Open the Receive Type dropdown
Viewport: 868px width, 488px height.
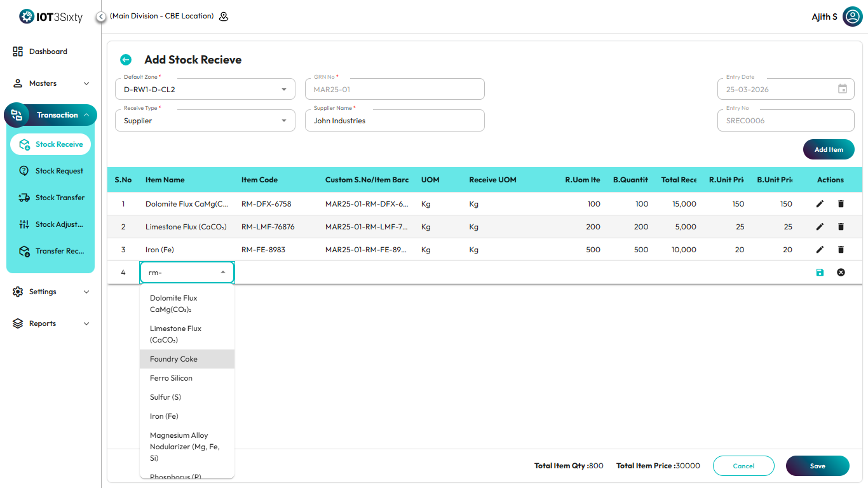click(283, 121)
